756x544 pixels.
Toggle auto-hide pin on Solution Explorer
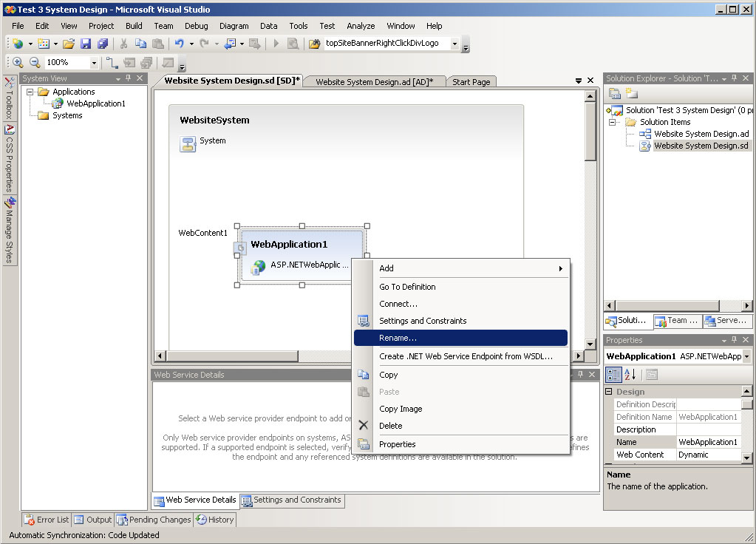(735, 78)
